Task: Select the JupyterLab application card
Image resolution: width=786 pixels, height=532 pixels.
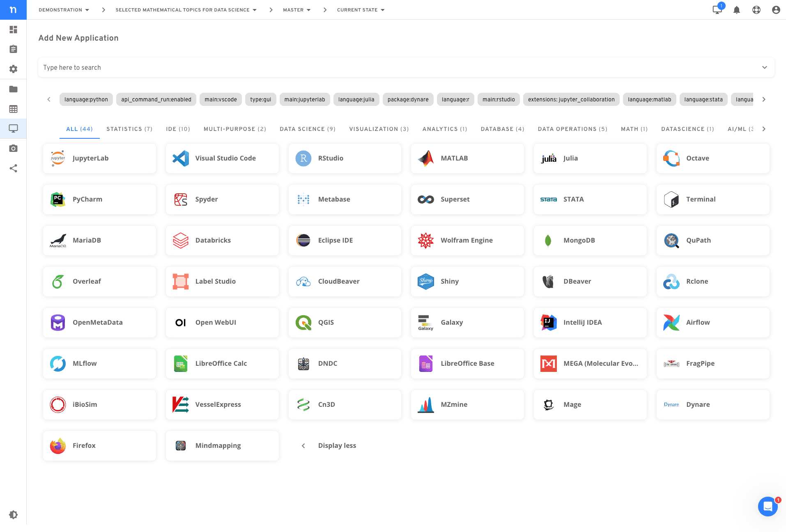Action: (x=100, y=158)
